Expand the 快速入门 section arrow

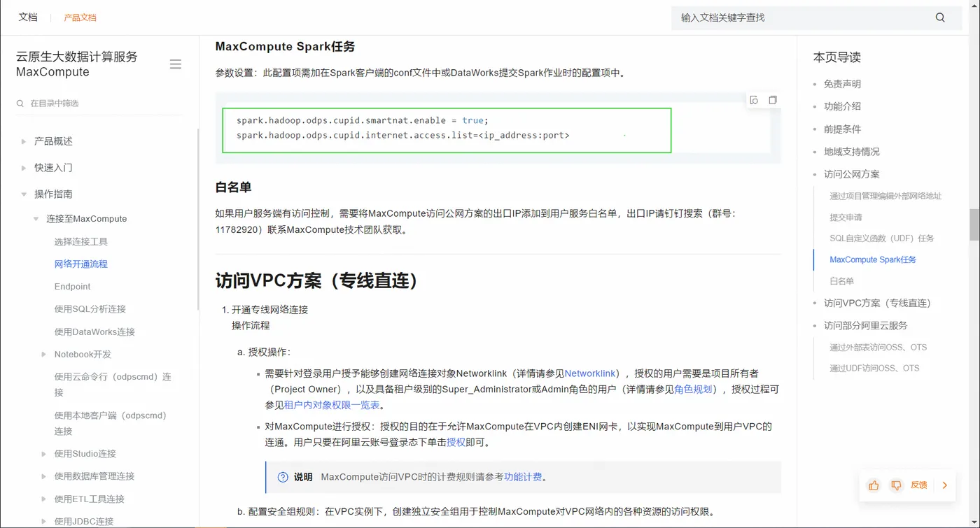[x=24, y=168]
